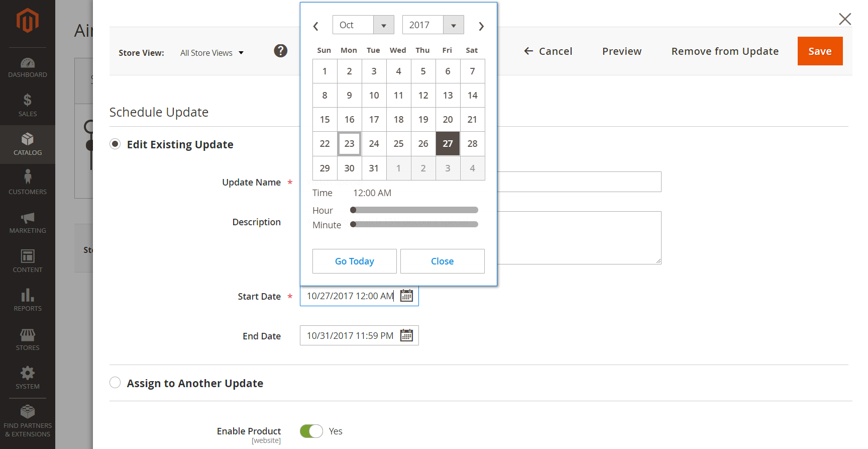Open the Content menu item
The image size is (868, 449).
[28, 261]
